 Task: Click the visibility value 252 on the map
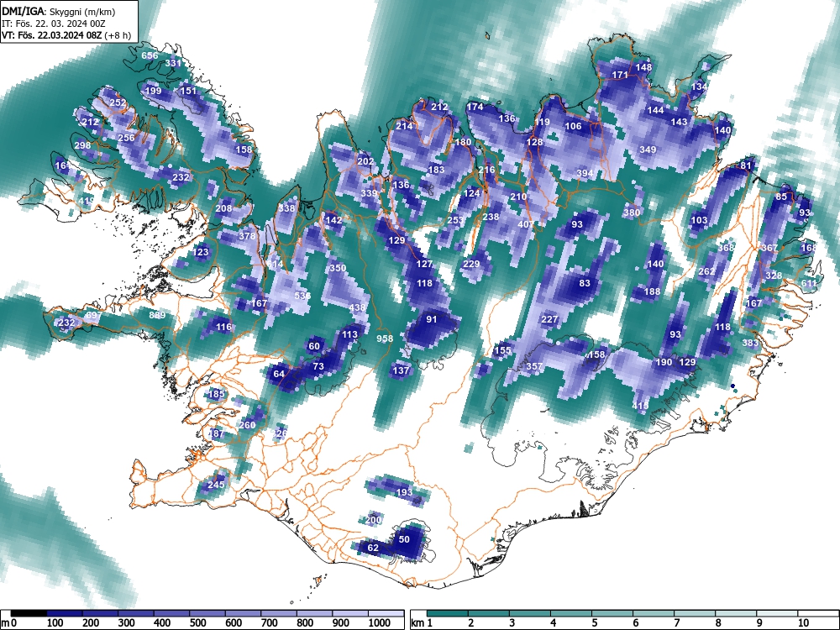[x=118, y=102]
